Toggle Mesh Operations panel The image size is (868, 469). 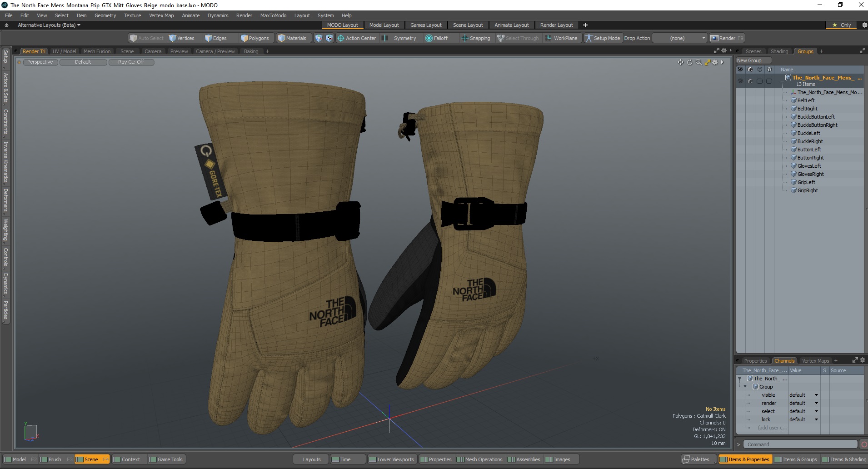point(479,459)
